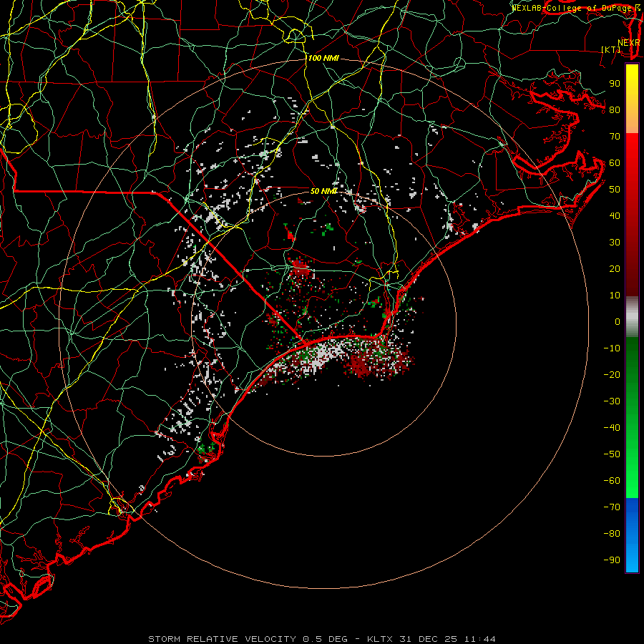Click the 60 value on velocity scale
Viewport: 644px width, 644px height.
(615, 162)
